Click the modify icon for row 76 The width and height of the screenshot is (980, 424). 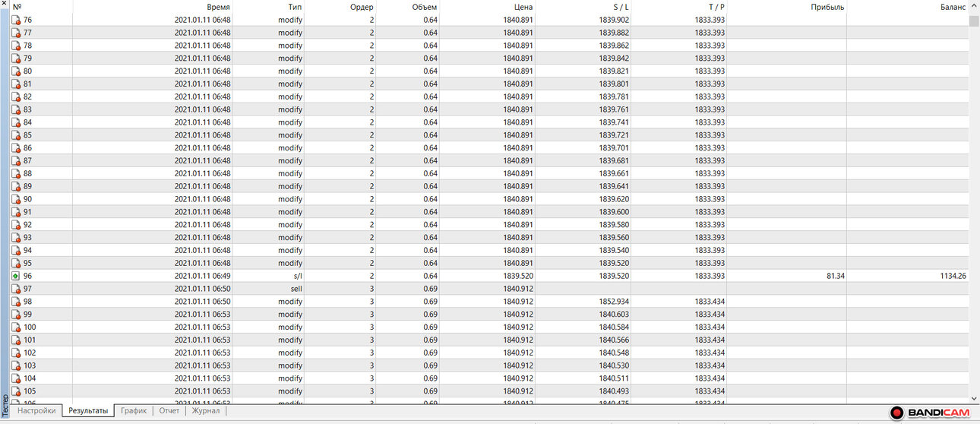[x=15, y=20]
